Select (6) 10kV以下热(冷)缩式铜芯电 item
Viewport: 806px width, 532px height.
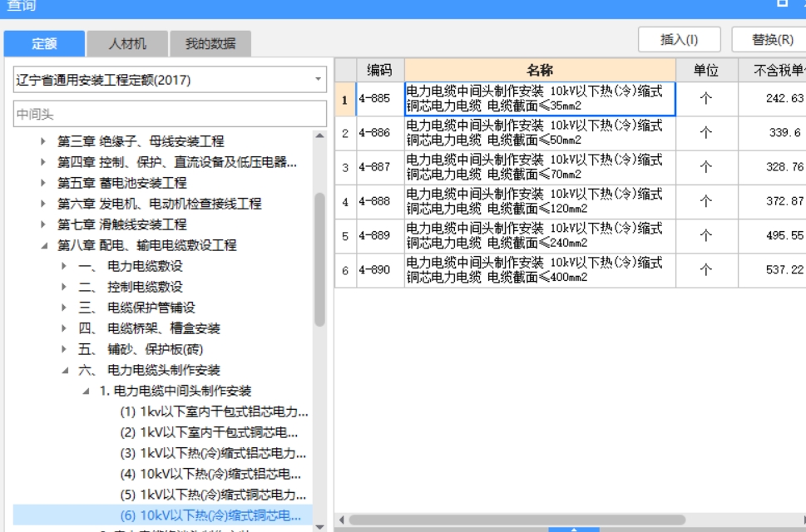click(x=210, y=515)
